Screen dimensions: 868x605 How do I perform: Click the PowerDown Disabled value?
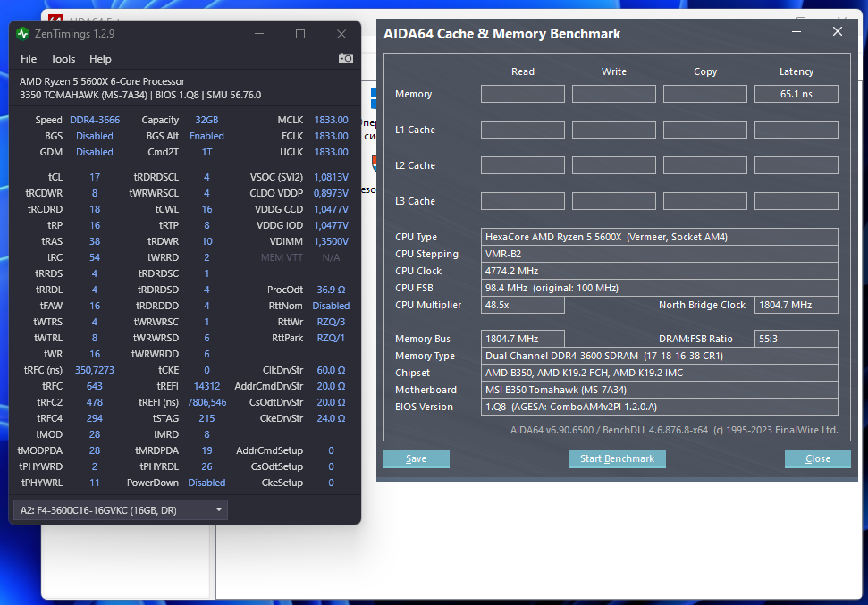206,483
